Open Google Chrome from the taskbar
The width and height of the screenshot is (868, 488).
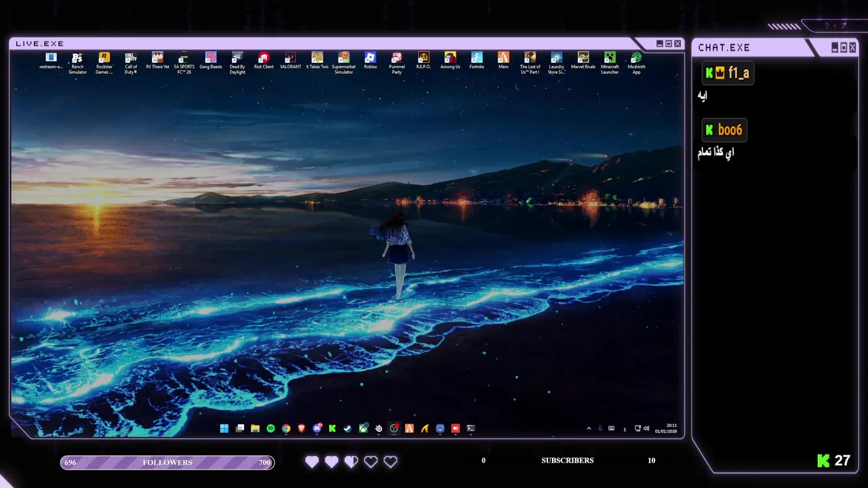(286, 428)
